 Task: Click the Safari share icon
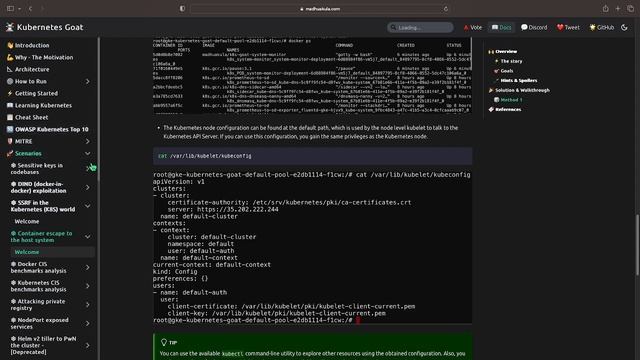click(605, 9)
